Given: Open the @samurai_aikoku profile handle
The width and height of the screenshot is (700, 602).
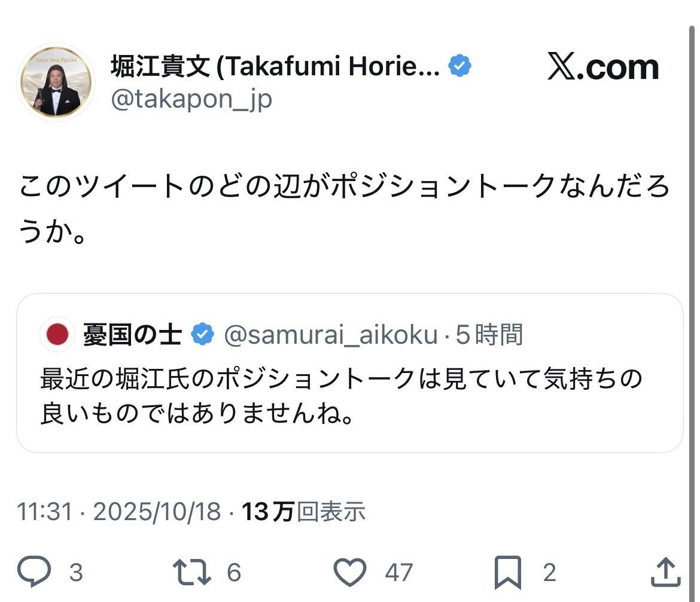Looking at the screenshot, I should click(x=330, y=335).
